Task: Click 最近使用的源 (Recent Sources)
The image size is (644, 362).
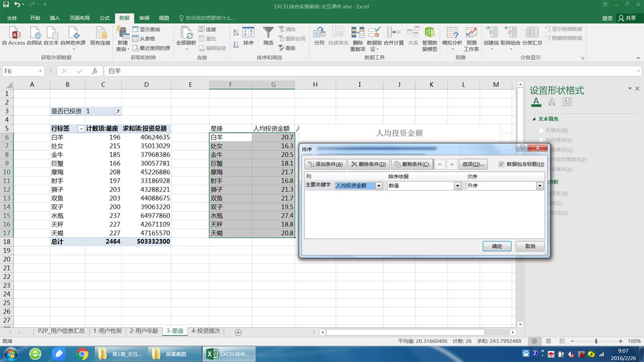Action: point(151,48)
